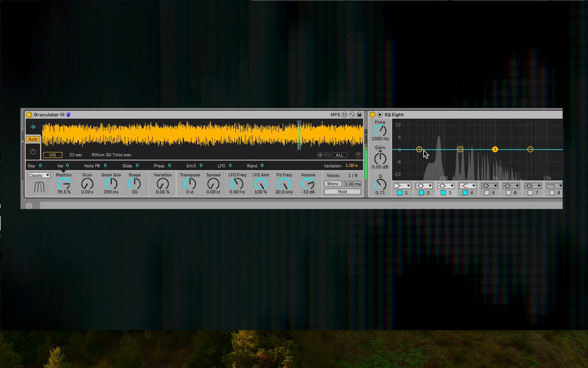Disable EQ band 4 activator
This screenshot has width=588, height=368.
click(465, 193)
